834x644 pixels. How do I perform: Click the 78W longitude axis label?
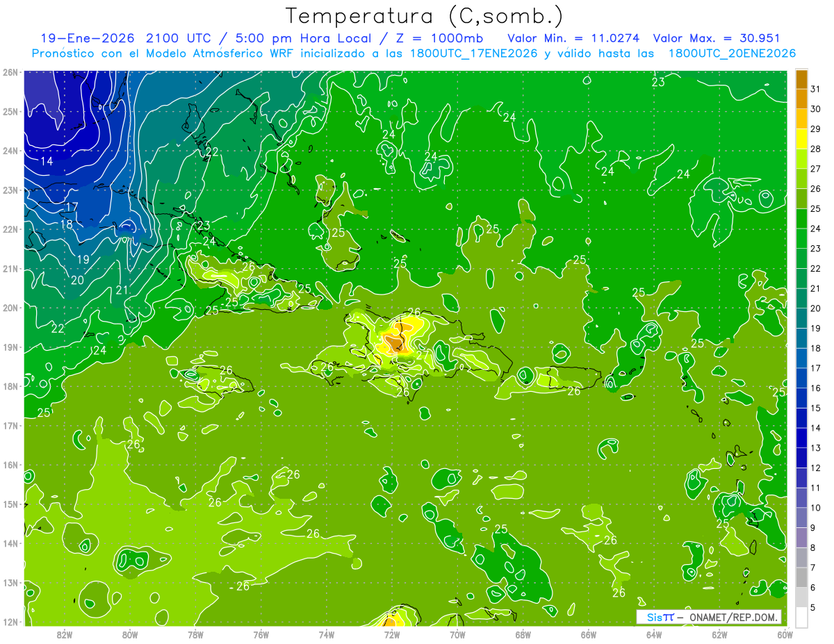tap(195, 634)
